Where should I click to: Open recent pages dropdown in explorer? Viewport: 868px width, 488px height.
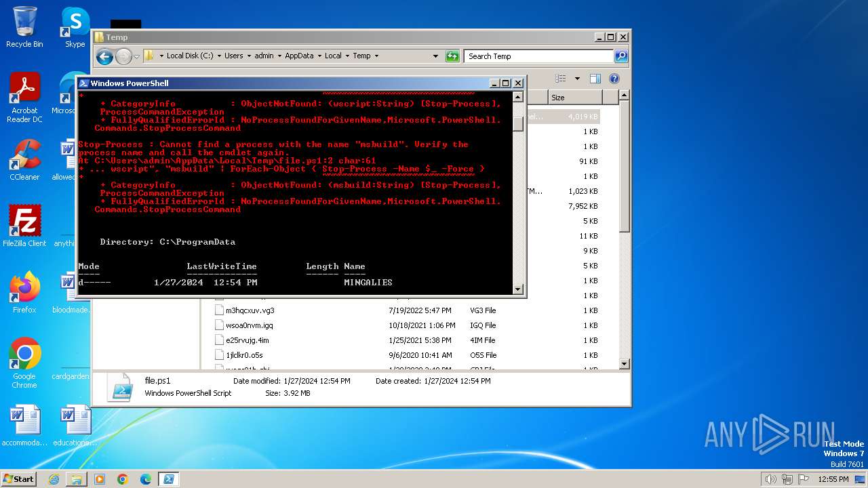(x=137, y=56)
